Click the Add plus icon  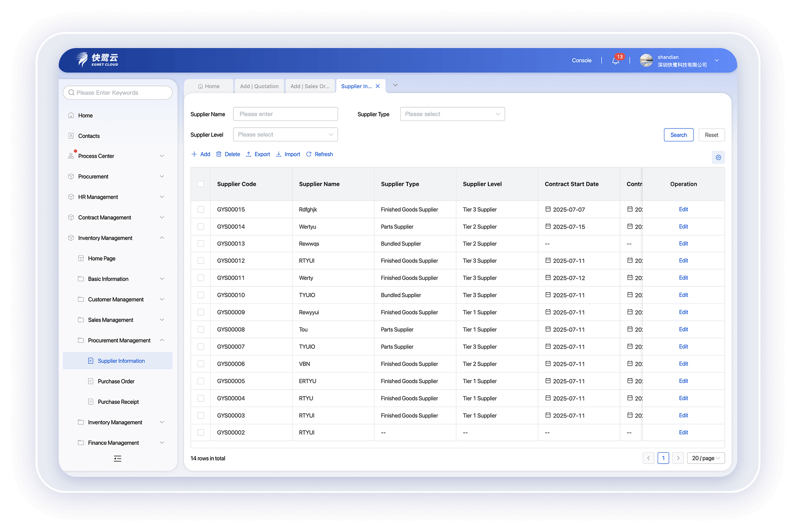pos(194,154)
